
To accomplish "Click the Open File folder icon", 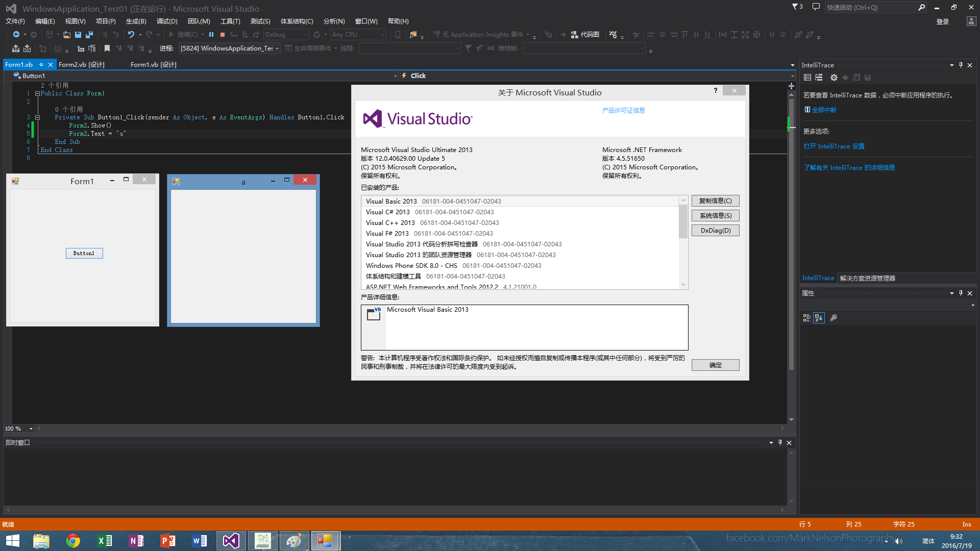I will click(67, 35).
